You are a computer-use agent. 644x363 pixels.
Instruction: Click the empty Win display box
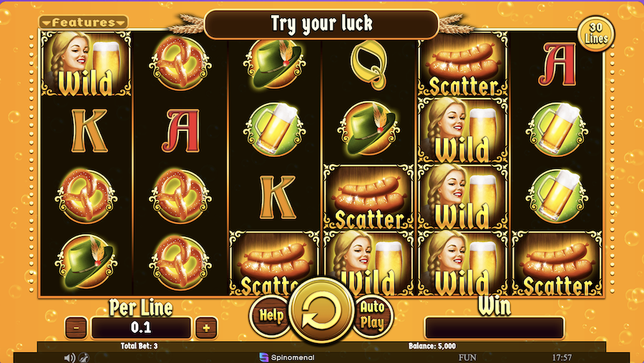[494, 328]
